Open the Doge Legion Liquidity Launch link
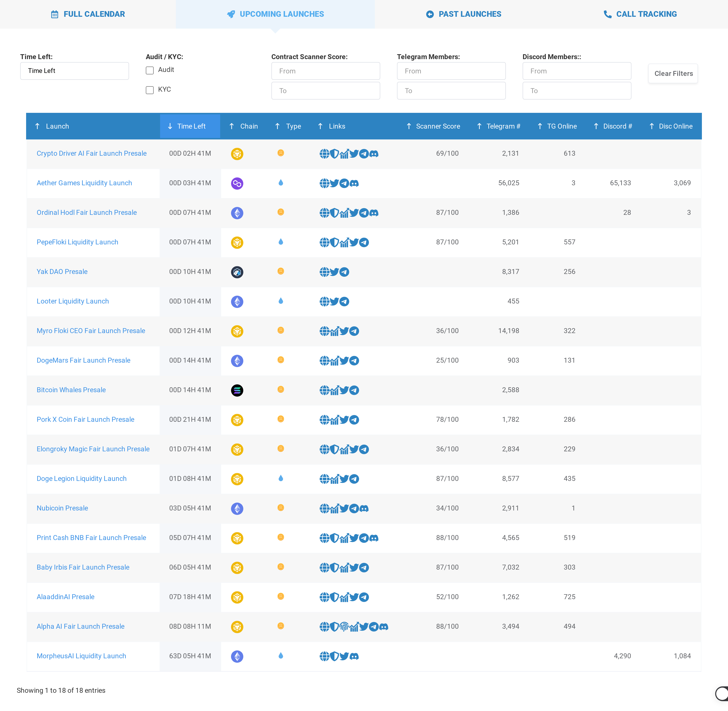Screen dimensions: 728x711 81,478
